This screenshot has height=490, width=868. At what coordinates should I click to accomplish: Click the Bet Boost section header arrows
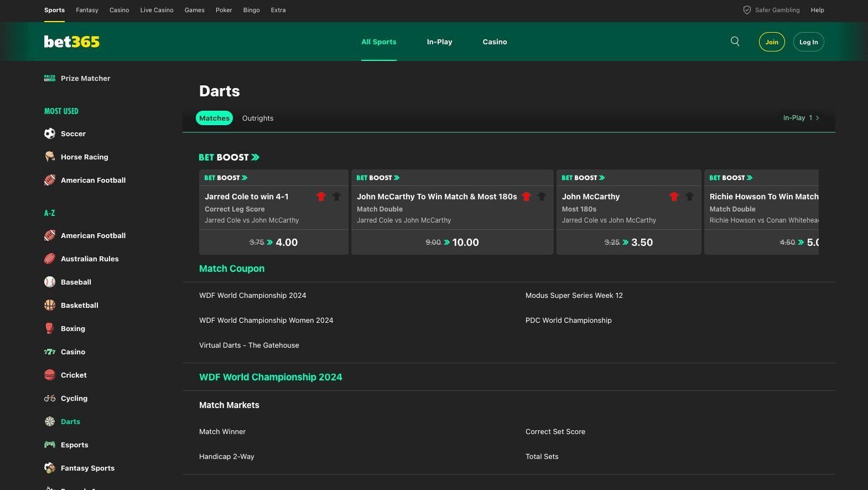(255, 157)
